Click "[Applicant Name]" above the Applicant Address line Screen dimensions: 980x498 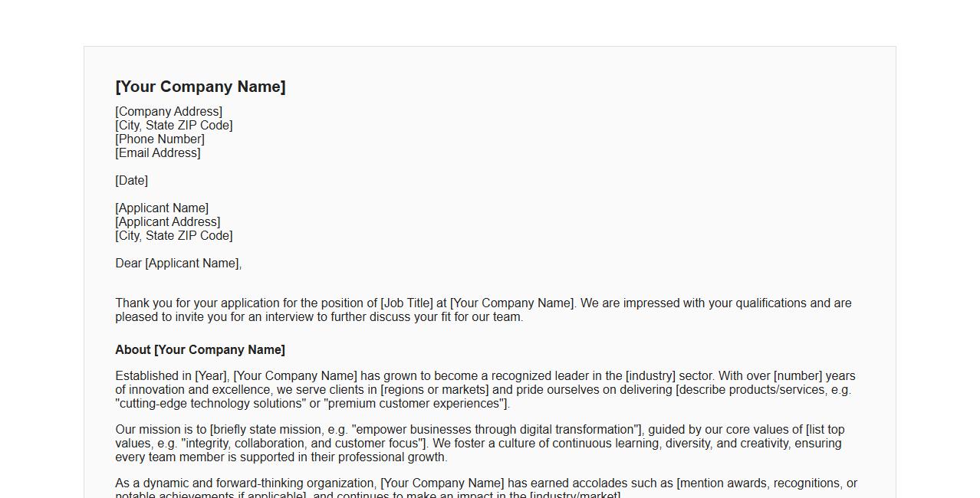pyautogui.click(x=162, y=208)
